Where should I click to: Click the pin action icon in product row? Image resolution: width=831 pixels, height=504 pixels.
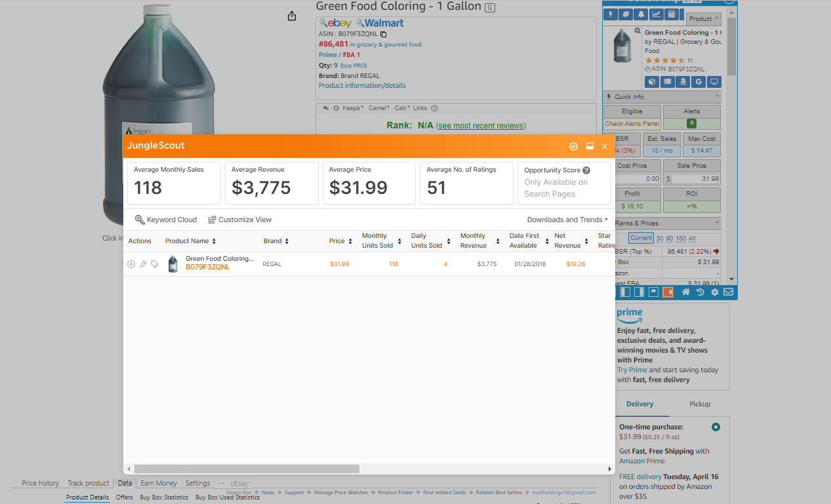tap(143, 264)
